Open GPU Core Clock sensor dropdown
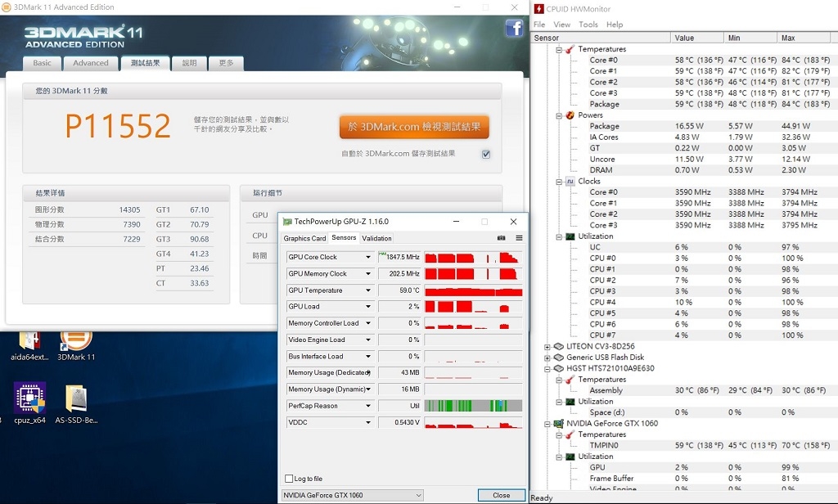The height and width of the screenshot is (504, 838). pyautogui.click(x=367, y=257)
